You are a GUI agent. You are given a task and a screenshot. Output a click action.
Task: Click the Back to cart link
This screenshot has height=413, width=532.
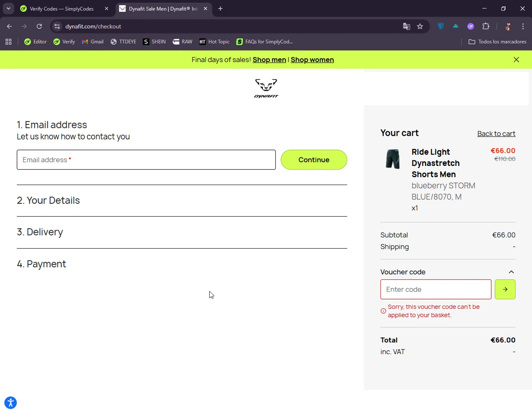tap(496, 134)
